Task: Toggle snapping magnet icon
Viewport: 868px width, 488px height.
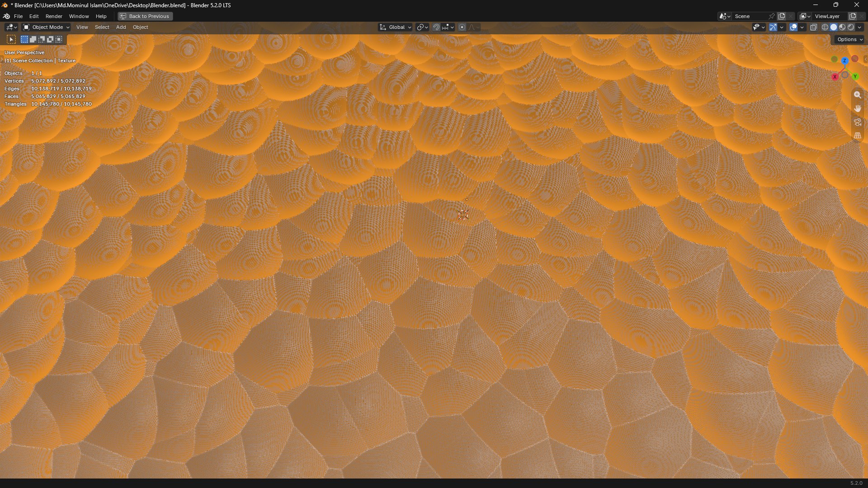Action: pos(436,28)
